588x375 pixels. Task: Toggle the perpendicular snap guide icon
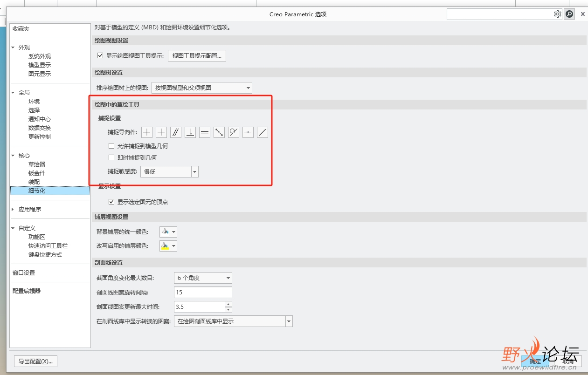(190, 132)
